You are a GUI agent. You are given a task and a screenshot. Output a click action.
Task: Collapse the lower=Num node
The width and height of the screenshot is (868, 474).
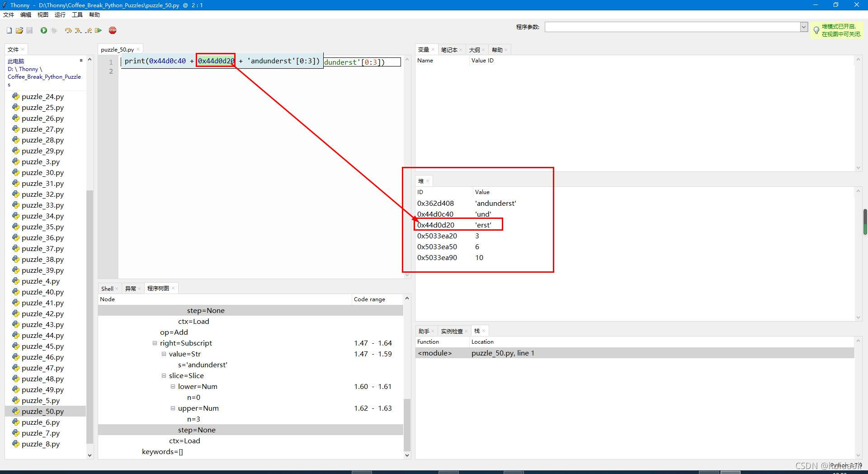(x=173, y=386)
